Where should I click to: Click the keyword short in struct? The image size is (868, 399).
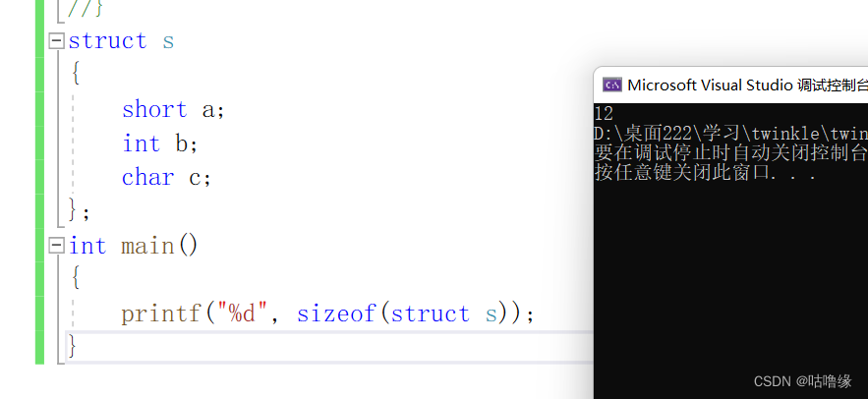[x=154, y=109]
